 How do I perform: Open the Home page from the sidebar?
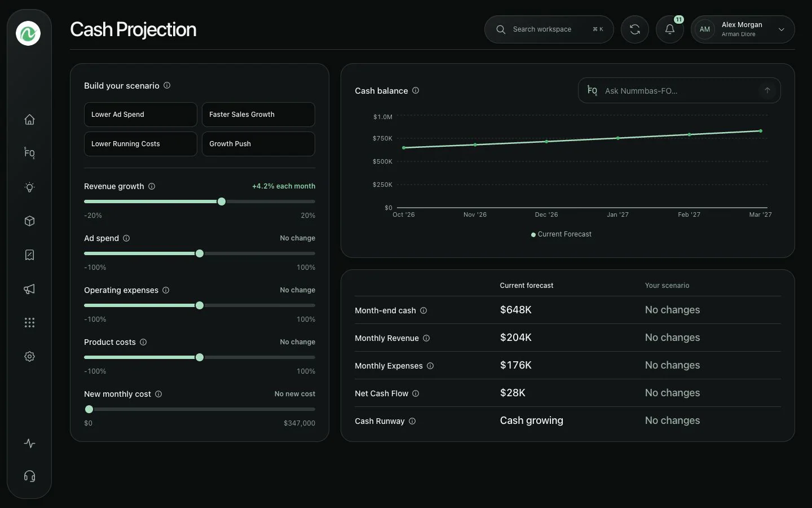[x=29, y=120]
